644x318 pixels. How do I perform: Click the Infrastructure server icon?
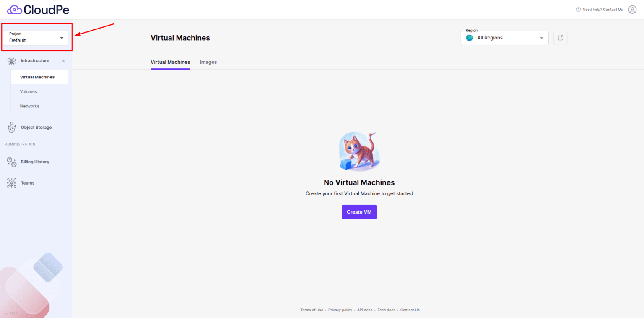tap(12, 61)
